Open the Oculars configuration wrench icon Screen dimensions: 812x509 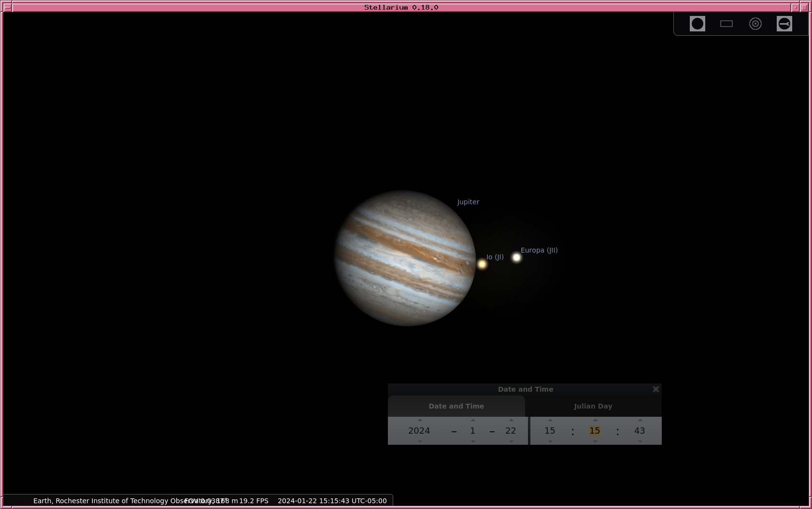point(784,24)
